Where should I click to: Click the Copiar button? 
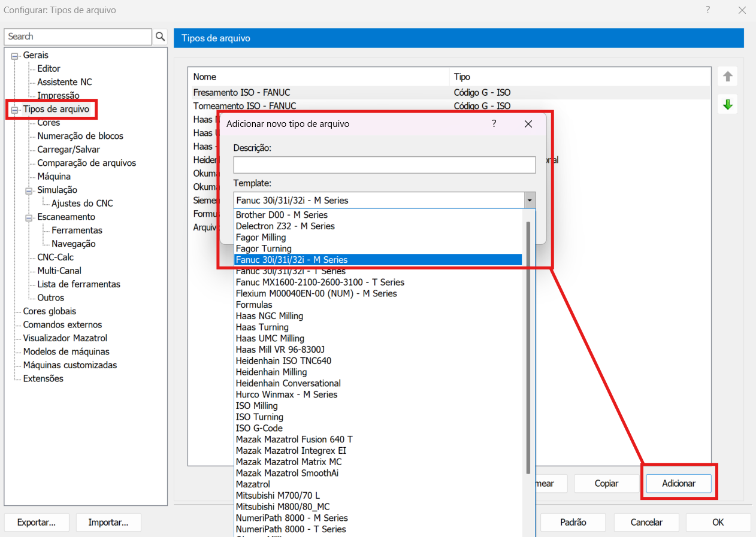tap(607, 483)
